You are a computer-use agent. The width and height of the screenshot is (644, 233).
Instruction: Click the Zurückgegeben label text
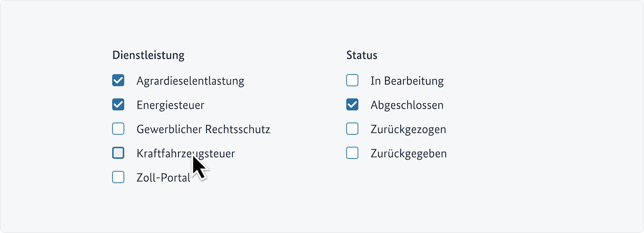tap(408, 153)
